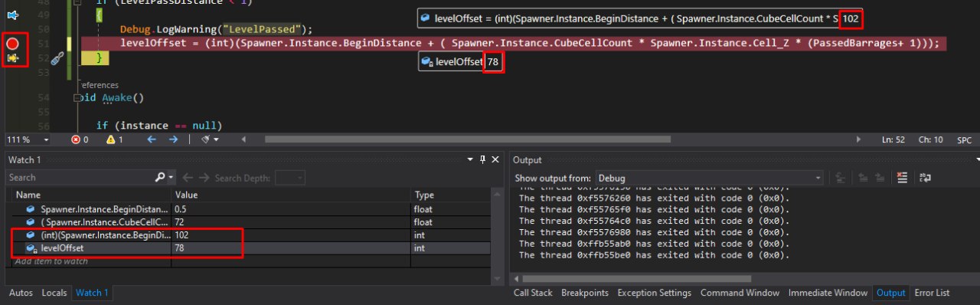Click the references CodeLens link above Awake
This screenshot has width=980, height=305.
pyautogui.click(x=99, y=85)
